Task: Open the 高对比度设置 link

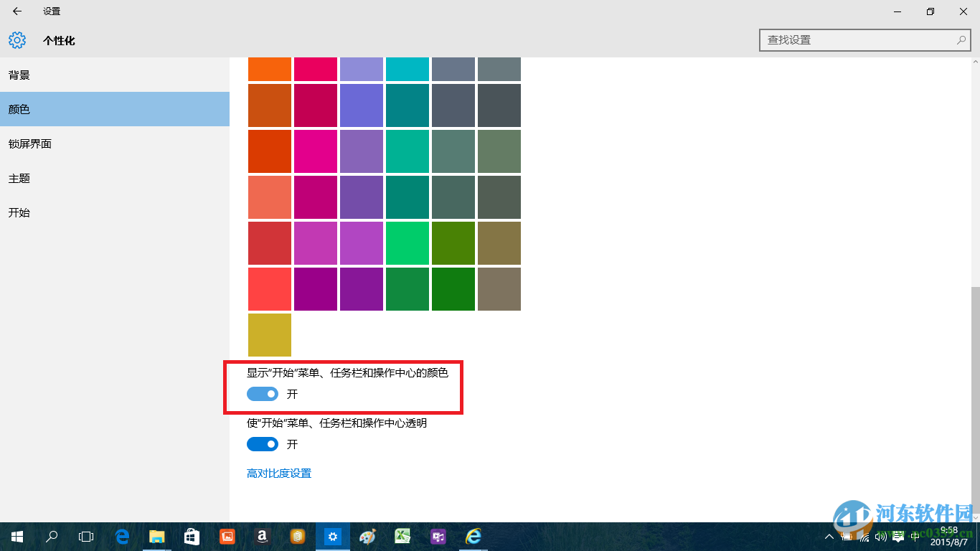Action: 280,473
